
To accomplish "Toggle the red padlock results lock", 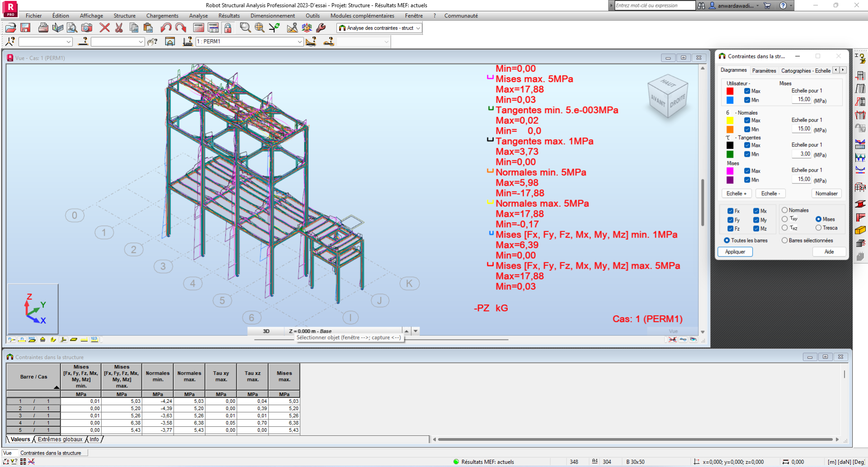I will (228, 28).
